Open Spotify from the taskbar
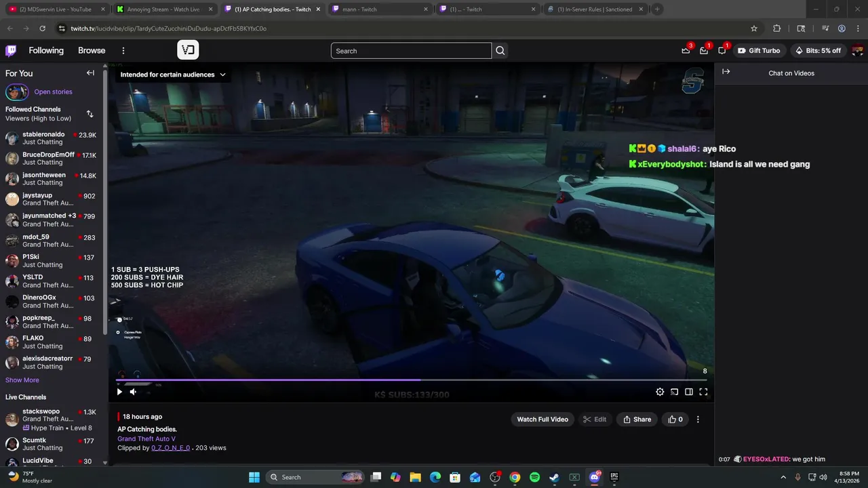 (x=534, y=477)
